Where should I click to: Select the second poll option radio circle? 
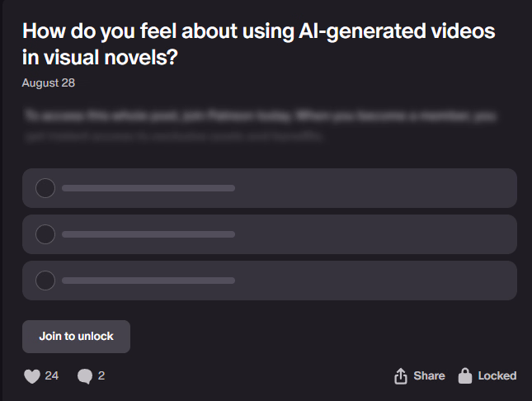tap(45, 234)
